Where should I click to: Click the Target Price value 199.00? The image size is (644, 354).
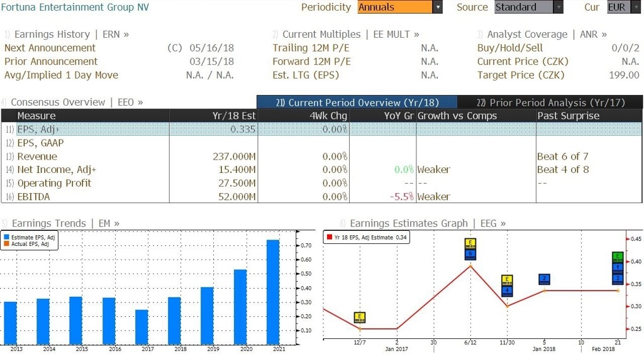[624, 75]
